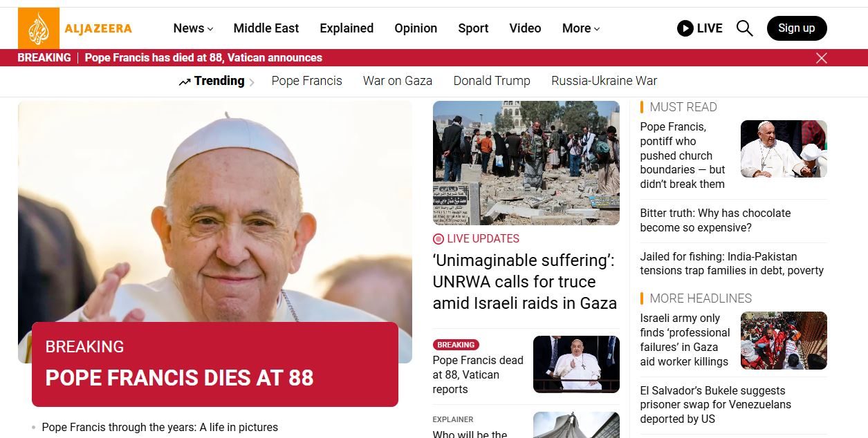This screenshot has height=438, width=868.
Task: Open the Opinion section
Action: [416, 28]
